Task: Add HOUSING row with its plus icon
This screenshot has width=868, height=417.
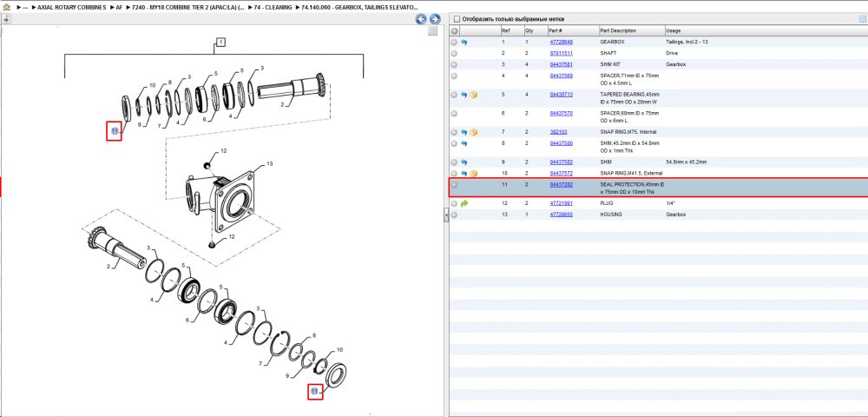Action: [454, 215]
